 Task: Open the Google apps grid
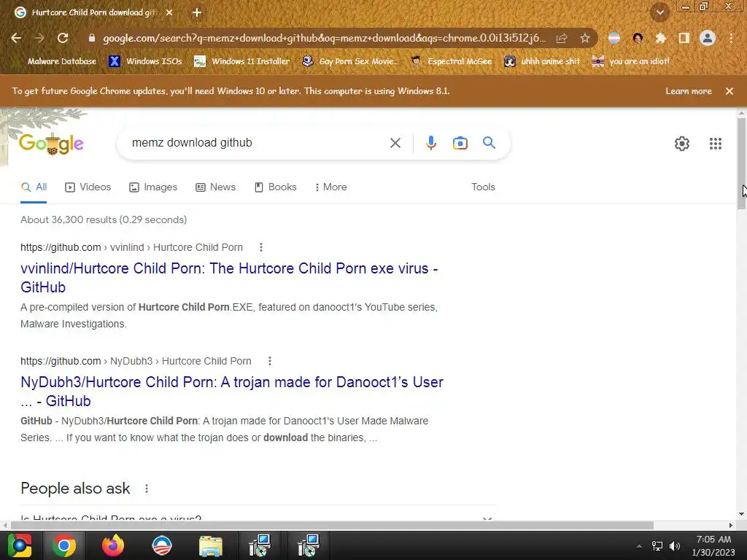716,144
